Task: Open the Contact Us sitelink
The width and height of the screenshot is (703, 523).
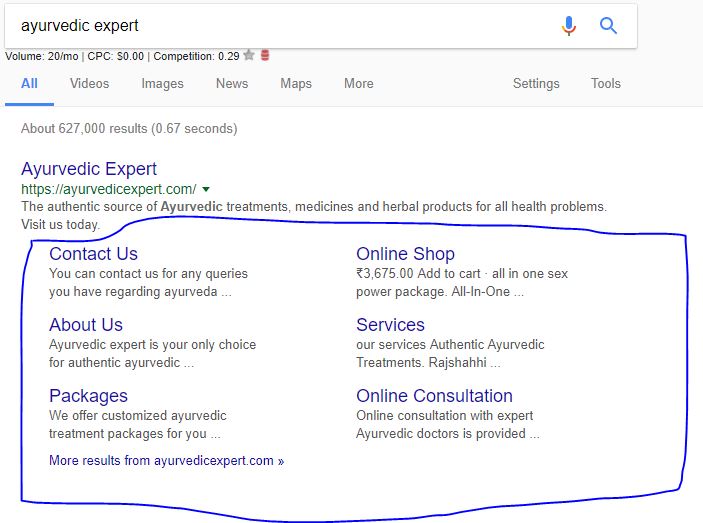Action: click(x=93, y=254)
